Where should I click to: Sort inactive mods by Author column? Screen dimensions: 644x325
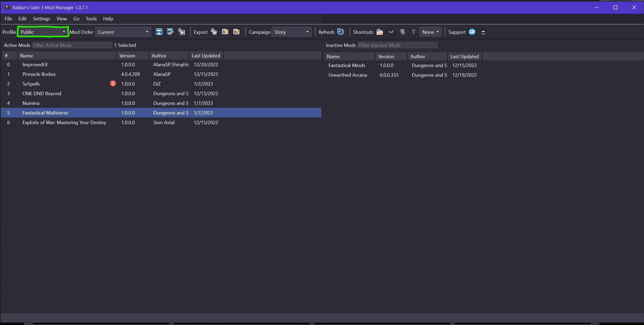pyautogui.click(x=427, y=57)
